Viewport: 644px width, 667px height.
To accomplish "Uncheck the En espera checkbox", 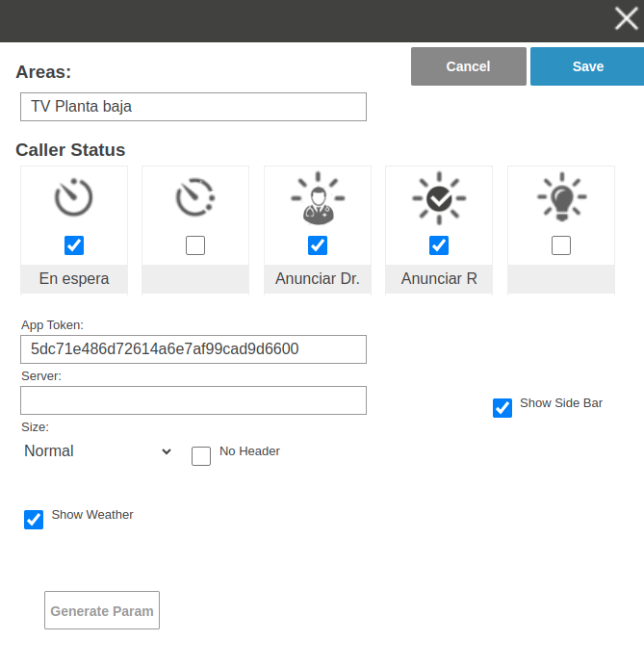I will coord(74,245).
